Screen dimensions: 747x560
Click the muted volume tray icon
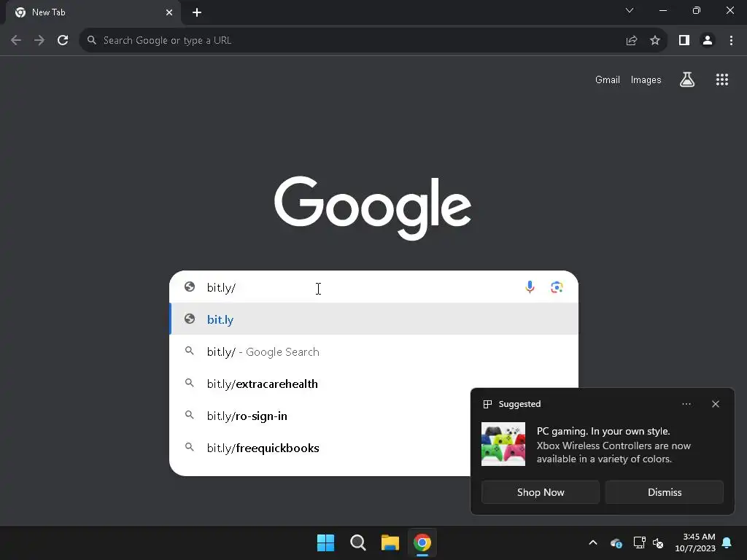[659, 542]
